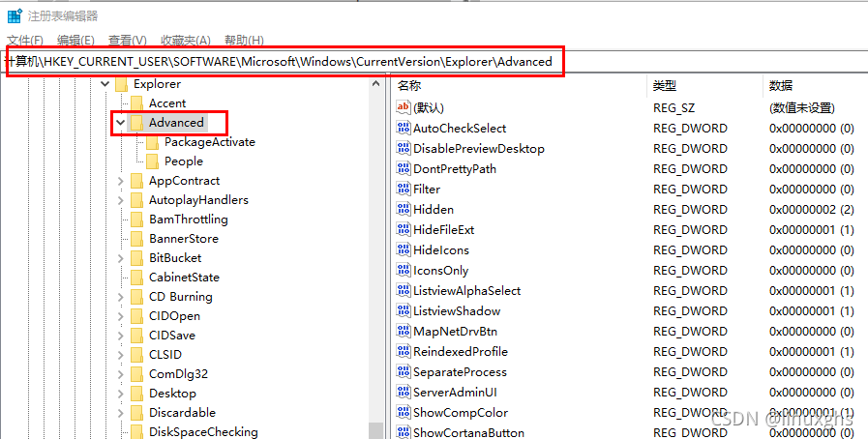This screenshot has height=439, width=868.
Task: Open the 查看(V) menu
Action: (128, 41)
